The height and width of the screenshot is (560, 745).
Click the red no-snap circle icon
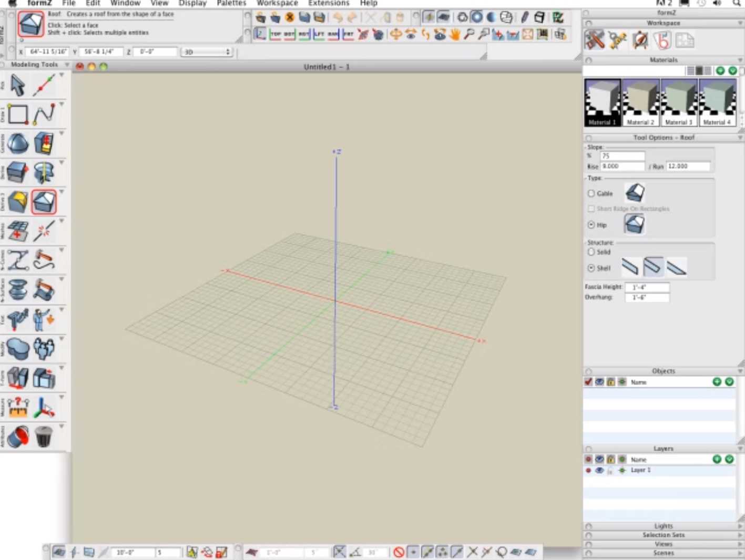click(x=399, y=552)
